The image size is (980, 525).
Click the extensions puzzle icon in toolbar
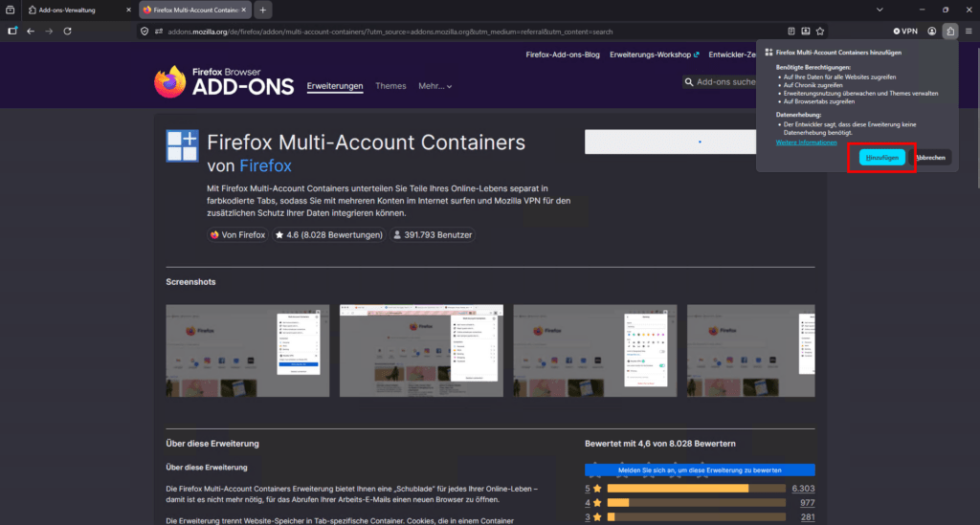(950, 32)
